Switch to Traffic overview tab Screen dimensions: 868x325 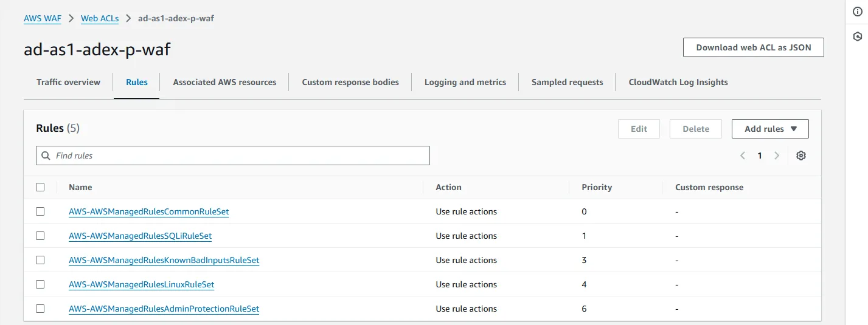click(68, 82)
